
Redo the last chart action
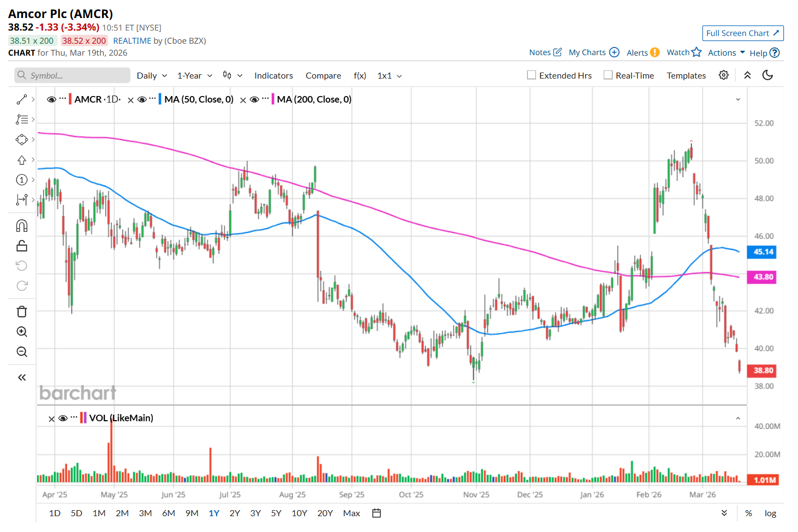[x=22, y=286]
